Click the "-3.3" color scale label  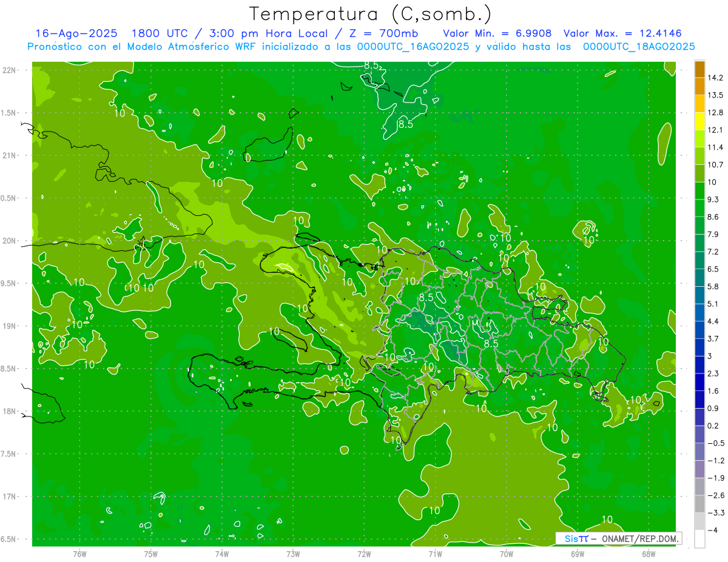tap(716, 513)
